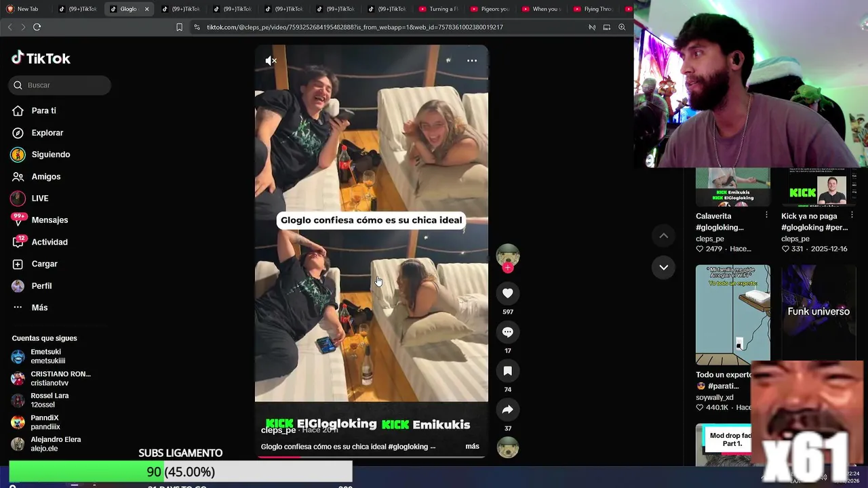Screen dimensions: 868x488
Task: Click soywally_xd author name
Action: [x=715, y=397]
